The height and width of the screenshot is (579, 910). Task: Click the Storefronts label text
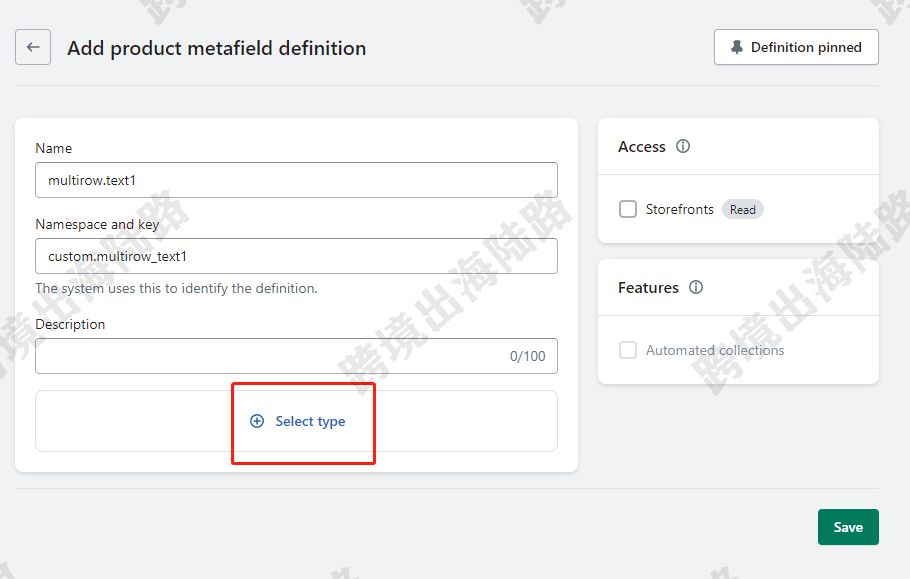tap(680, 209)
